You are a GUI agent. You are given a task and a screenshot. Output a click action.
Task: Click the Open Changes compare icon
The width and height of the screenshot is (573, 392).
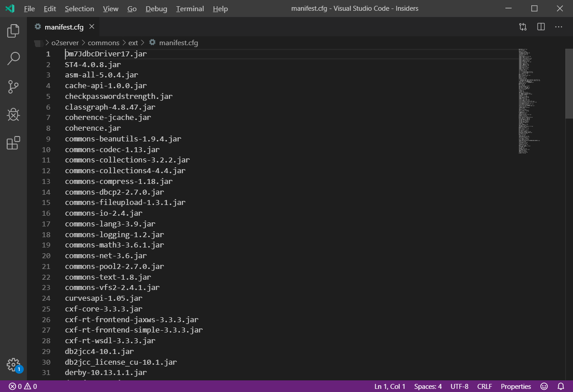pyautogui.click(x=523, y=27)
